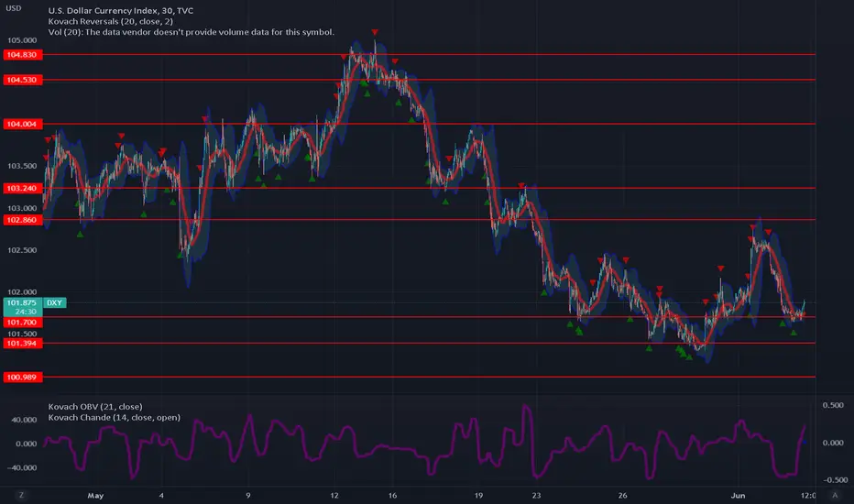Image resolution: width=854 pixels, height=504 pixels.
Task: Click the May date label on time axis
Action: (95, 495)
